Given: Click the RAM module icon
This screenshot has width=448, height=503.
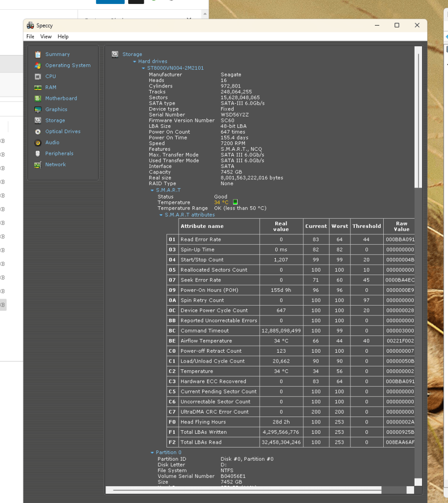Looking at the screenshot, I should tap(38, 87).
